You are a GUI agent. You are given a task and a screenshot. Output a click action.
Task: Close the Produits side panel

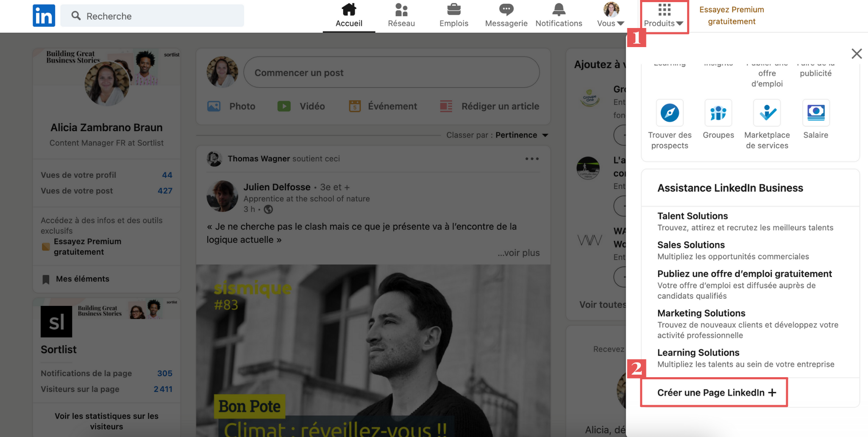[x=857, y=54]
